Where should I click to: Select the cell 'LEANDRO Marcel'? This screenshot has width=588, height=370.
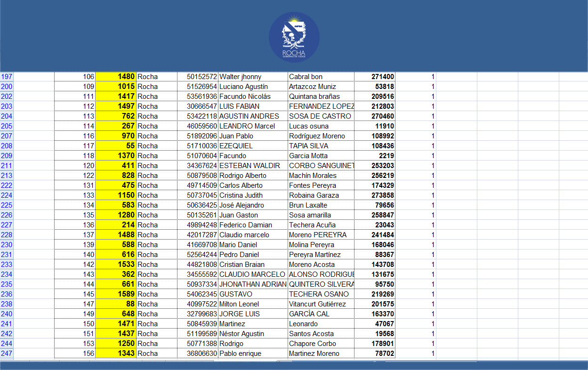tap(253, 126)
